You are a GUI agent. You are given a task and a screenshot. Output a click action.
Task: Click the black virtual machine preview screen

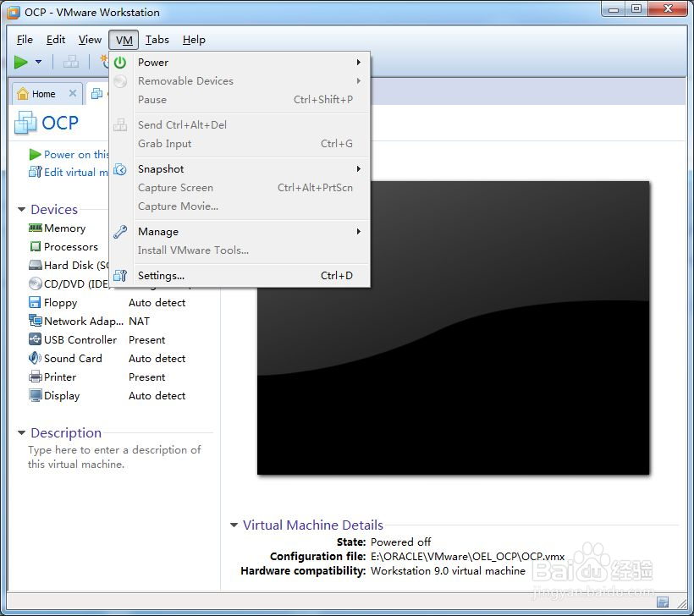point(454,328)
